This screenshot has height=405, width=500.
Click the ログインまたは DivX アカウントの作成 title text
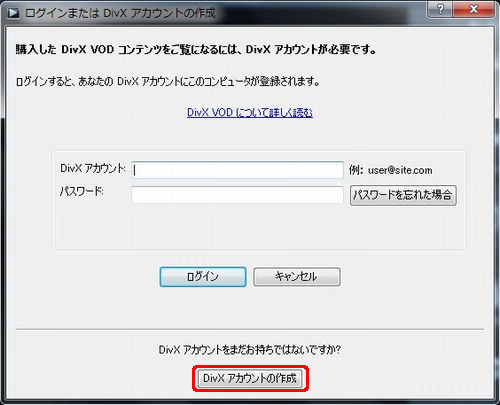(x=120, y=13)
